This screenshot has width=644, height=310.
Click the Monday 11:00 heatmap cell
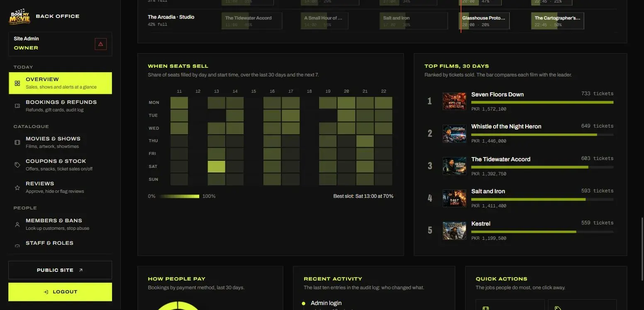click(179, 103)
